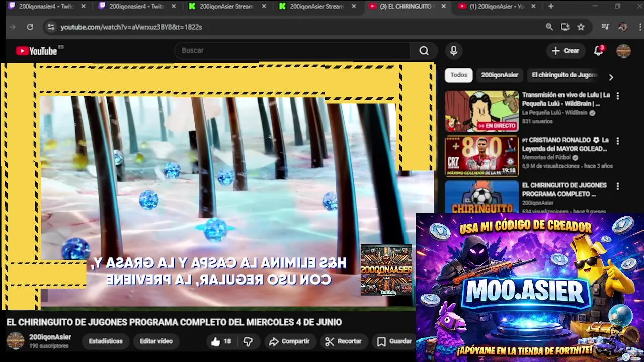The height and width of the screenshot is (362, 644).
Task: Open the Transmisión en vivo de Lulu title
Action: pos(566,99)
